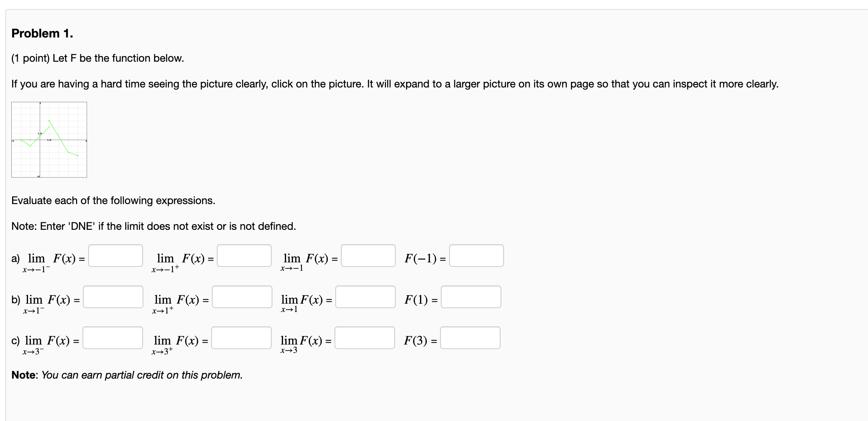Click the DNE note instruction text
This screenshot has width=868, height=421.
click(154, 226)
